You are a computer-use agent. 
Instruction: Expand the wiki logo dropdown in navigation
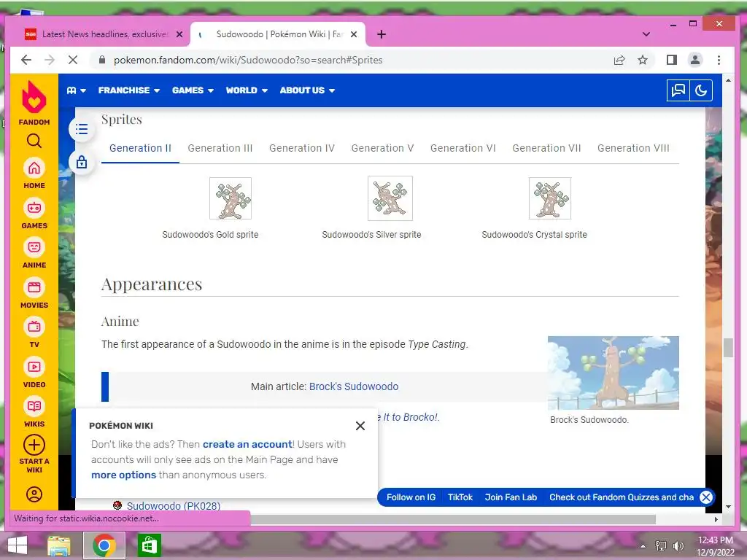76,90
